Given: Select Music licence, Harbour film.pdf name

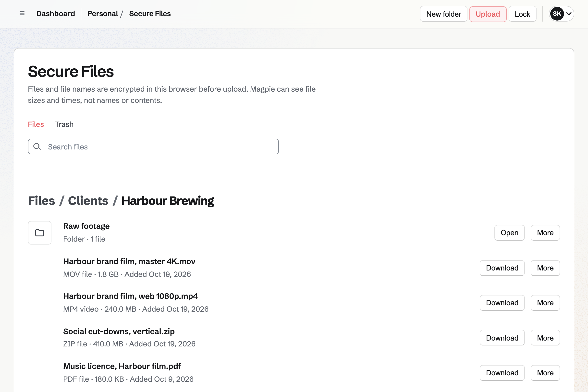Looking at the screenshot, I should click(122, 366).
